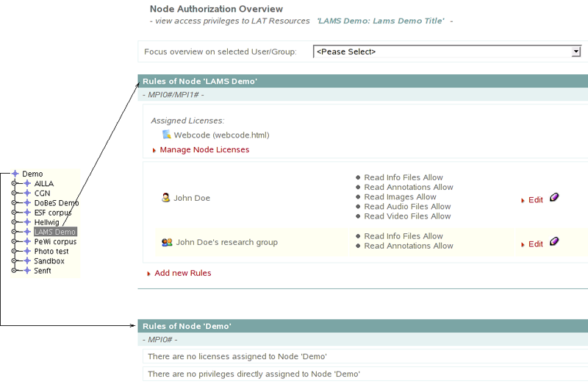Expand the DoBeS Demo tree node

14,203
